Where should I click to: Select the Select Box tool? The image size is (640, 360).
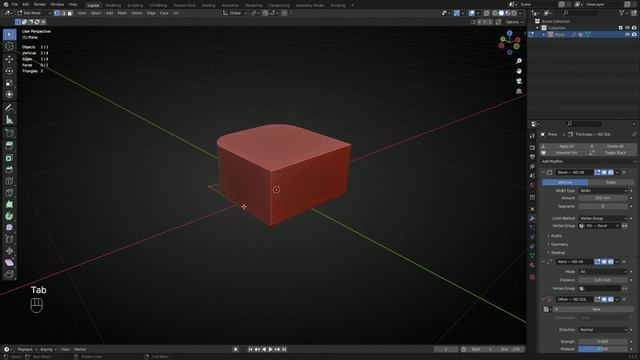(9, 35)
